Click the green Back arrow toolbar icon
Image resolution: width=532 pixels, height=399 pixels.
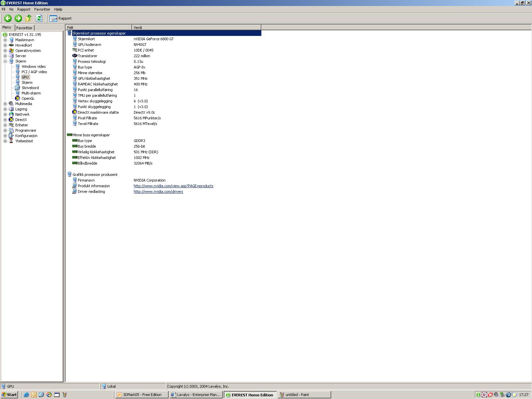pos(8,18)
